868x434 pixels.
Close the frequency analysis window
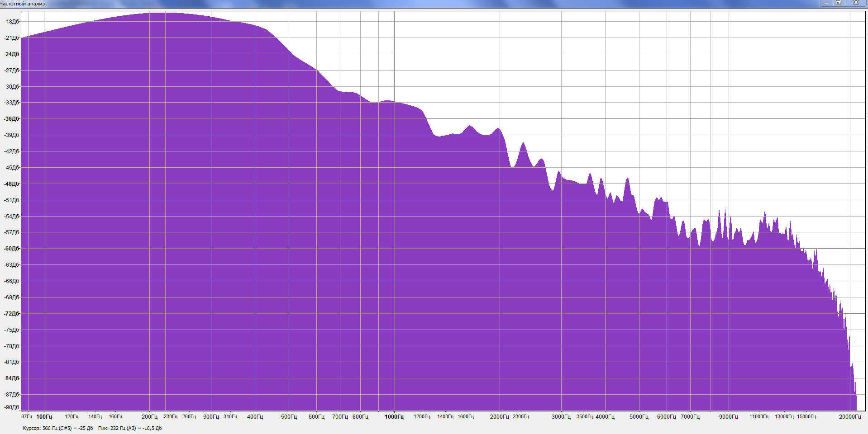pos(856,3)
